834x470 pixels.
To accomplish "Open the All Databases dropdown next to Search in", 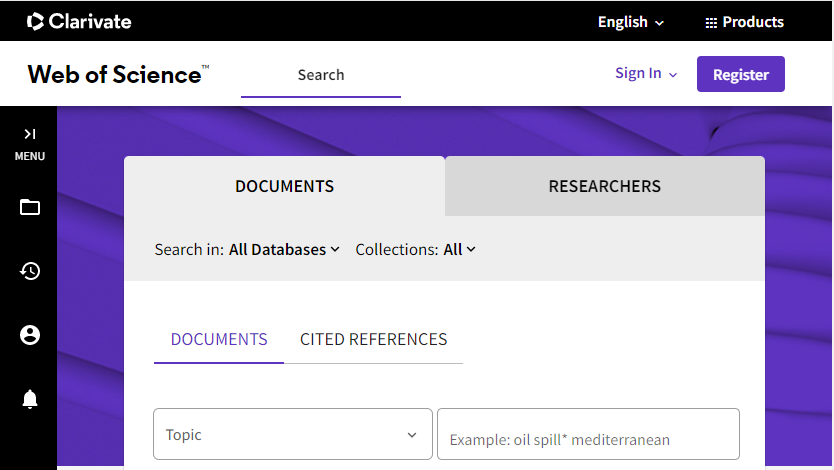I will (284, 249).
